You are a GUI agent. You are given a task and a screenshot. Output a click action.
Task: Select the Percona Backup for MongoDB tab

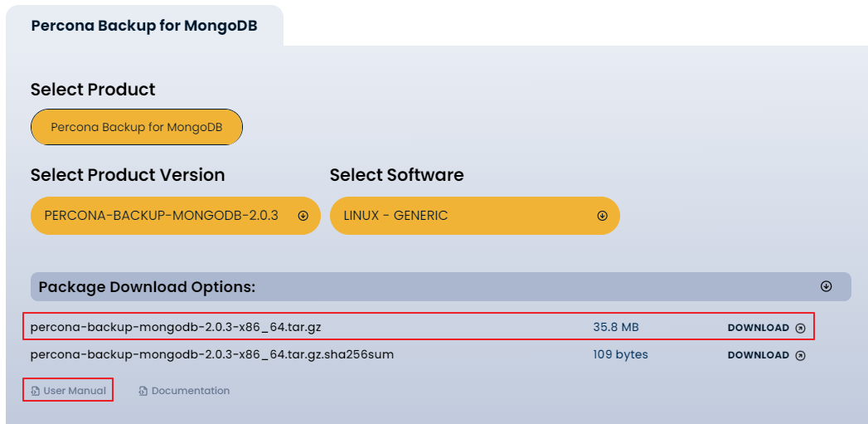(144, 26)
